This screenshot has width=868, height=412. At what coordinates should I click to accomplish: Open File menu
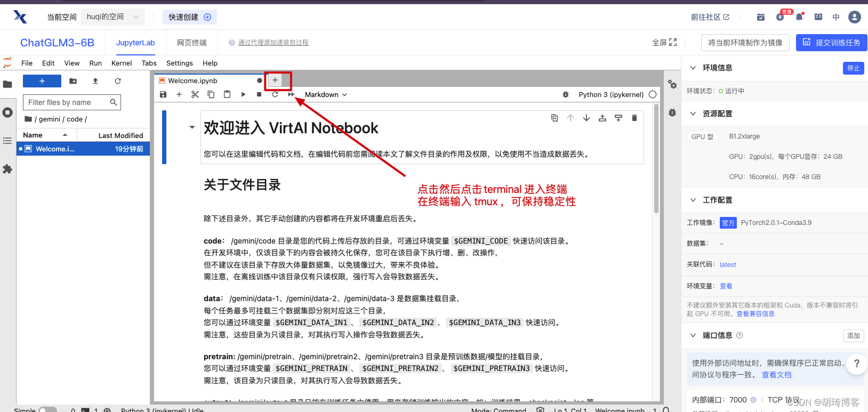click(27, 63)
